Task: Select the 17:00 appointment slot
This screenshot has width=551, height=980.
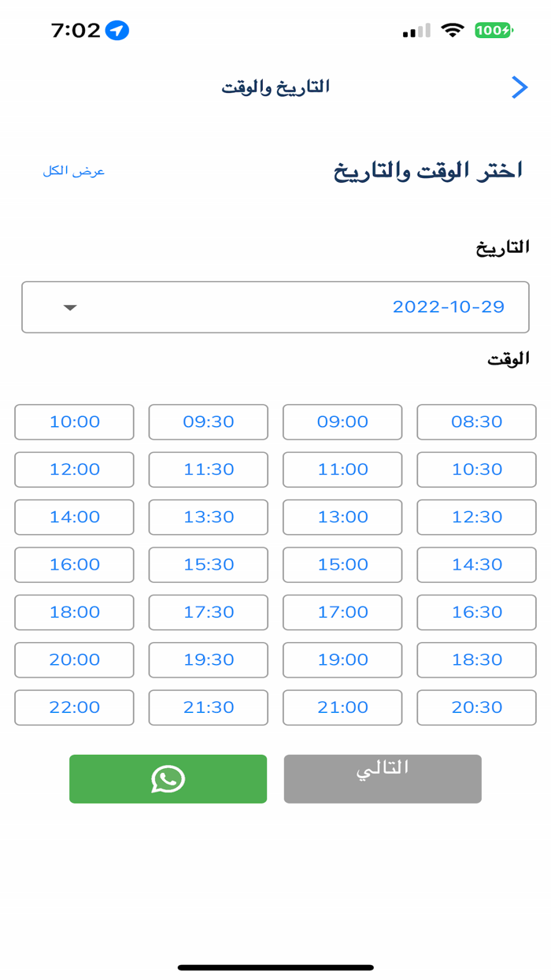Action: 342,612
